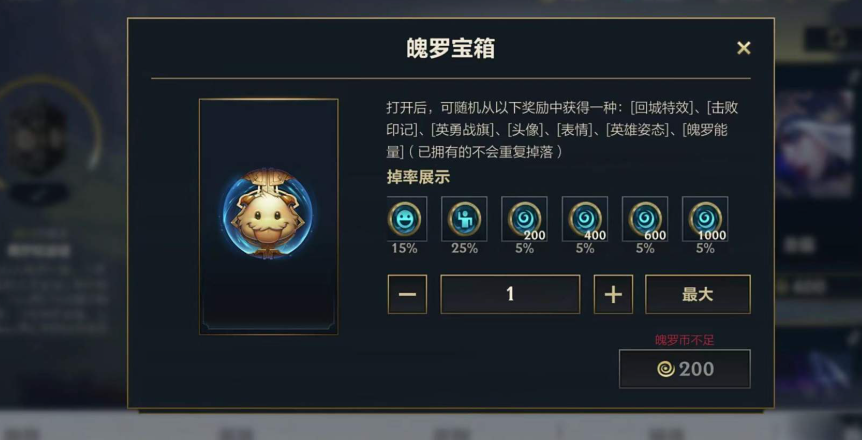
Task: Select the 400 poro energy reward icon
Action: click(585, 219)
